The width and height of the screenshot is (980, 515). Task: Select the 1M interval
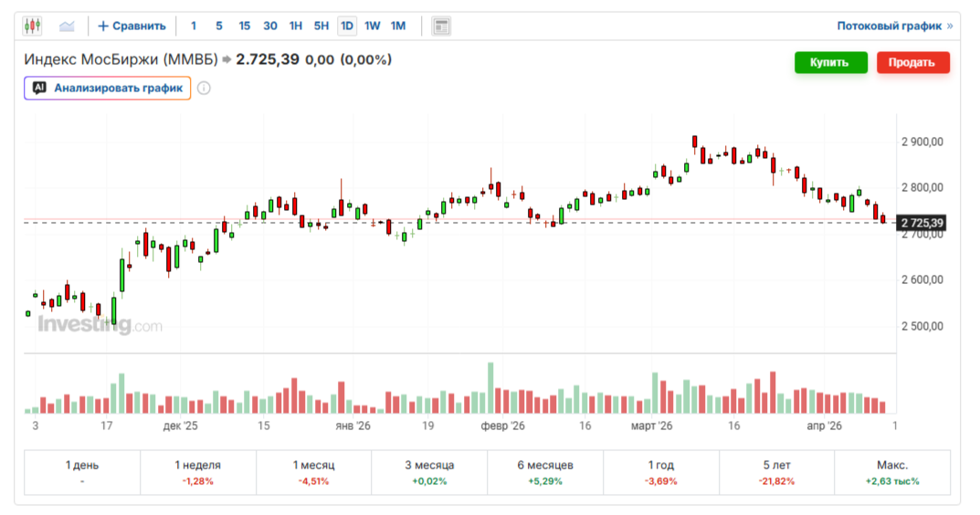pyautogui.click(x=398, y=26)
